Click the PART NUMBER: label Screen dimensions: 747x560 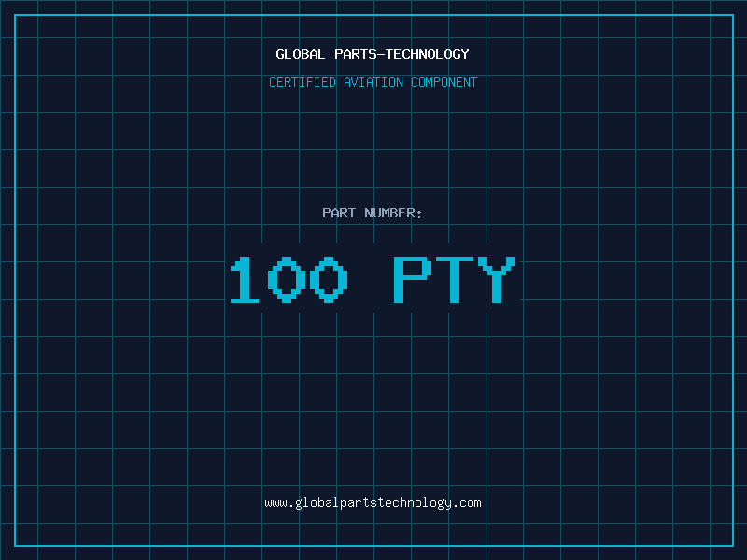(x=373, y=213)
